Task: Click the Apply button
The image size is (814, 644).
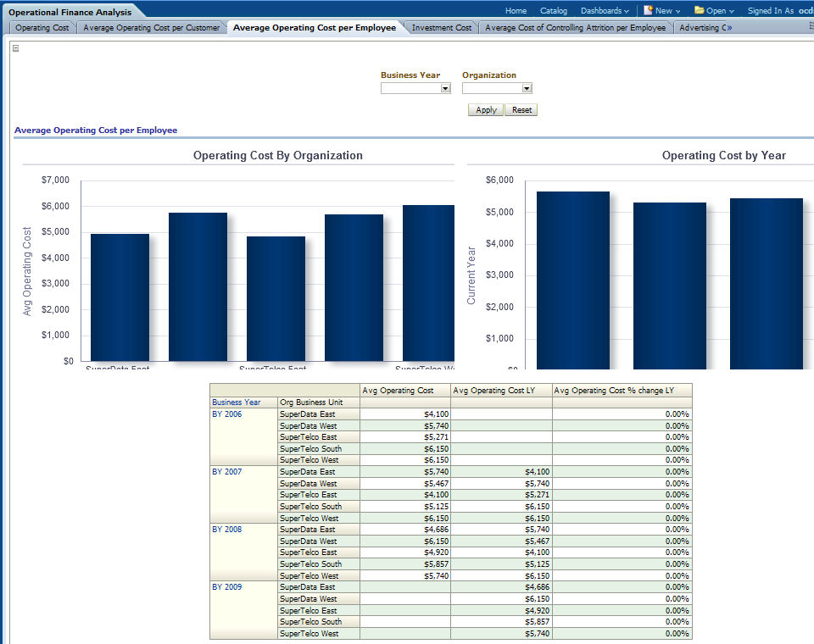Action: [x=486, y=110]
